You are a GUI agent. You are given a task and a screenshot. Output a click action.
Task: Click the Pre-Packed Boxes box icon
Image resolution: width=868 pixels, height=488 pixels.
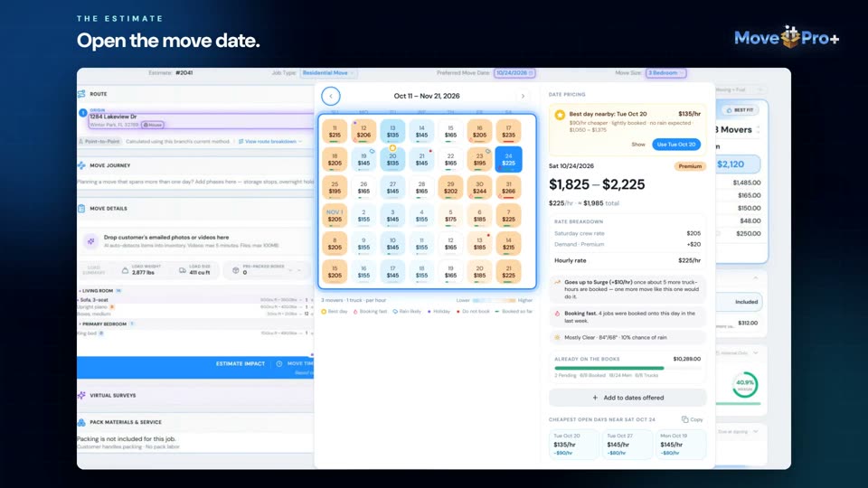tap(236, 270)
